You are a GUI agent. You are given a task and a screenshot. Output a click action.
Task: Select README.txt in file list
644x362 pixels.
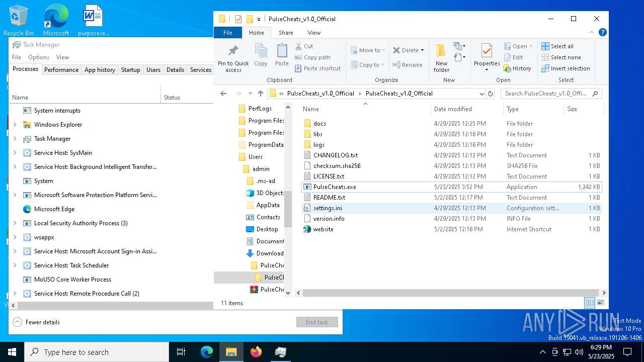coord(451,198)
